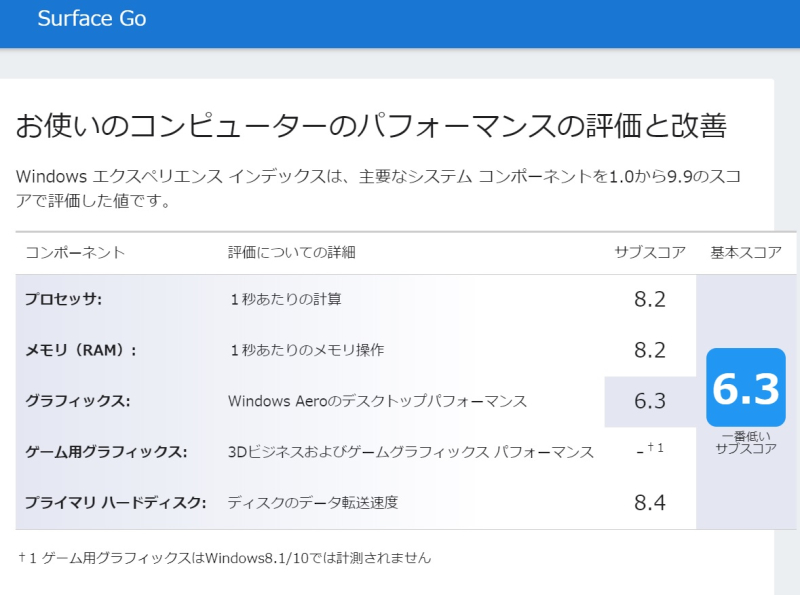The image size is (800, 595).
Task: Select the メモリ（RAM）: row label
Action: coord(81,350)
